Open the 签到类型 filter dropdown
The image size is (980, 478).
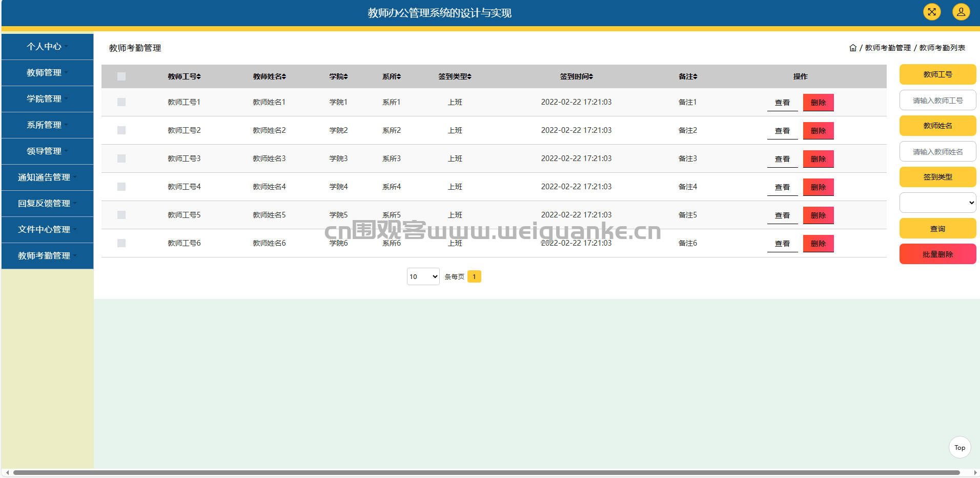pos(937,203)
